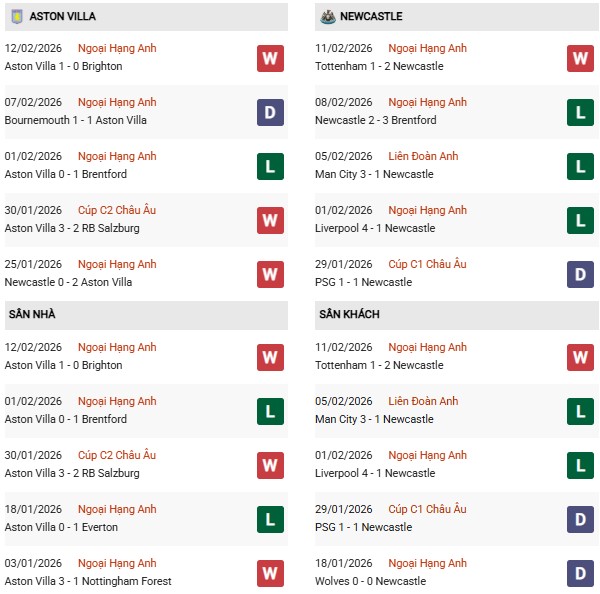600x594 pixels.
Task: Click L badge for Newcastle 2-3 Brentford
Action: (580, 112)
